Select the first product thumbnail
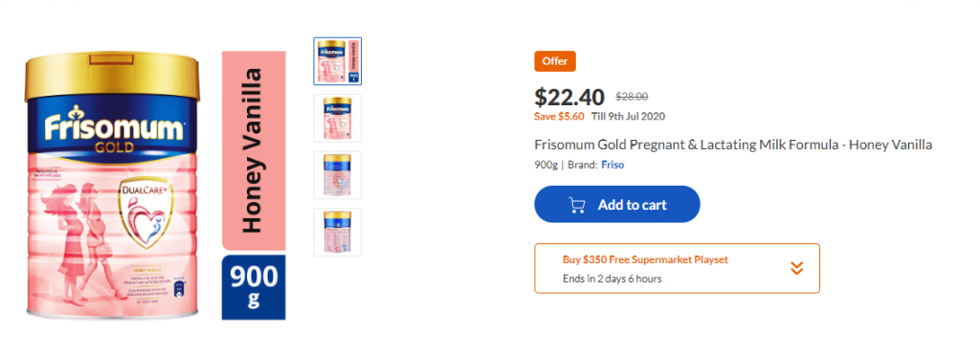 tap(338, 61)
